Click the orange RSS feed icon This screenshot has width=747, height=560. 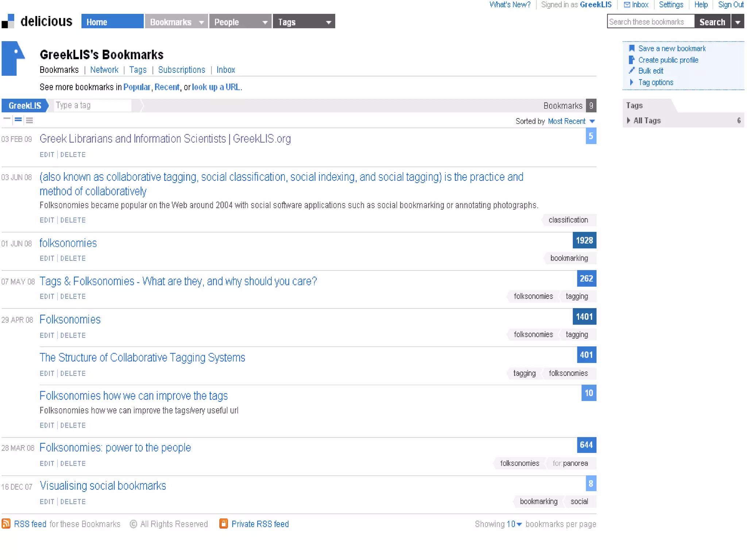(6, 524)
